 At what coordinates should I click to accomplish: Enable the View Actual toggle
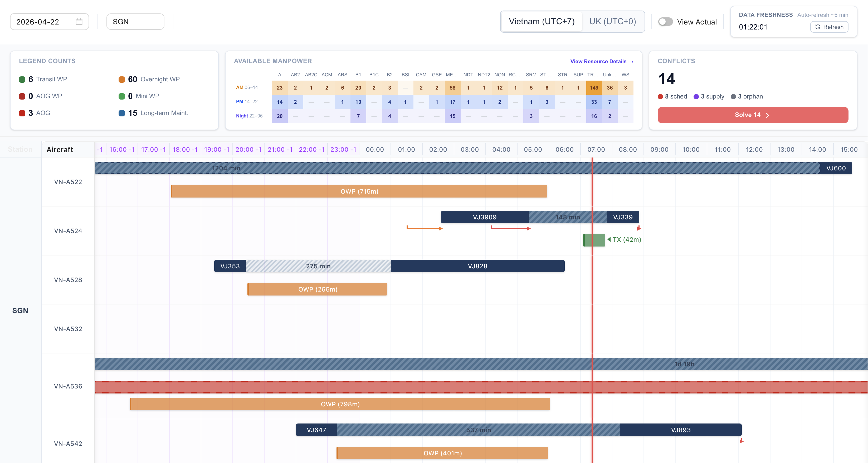pos(665,22)
